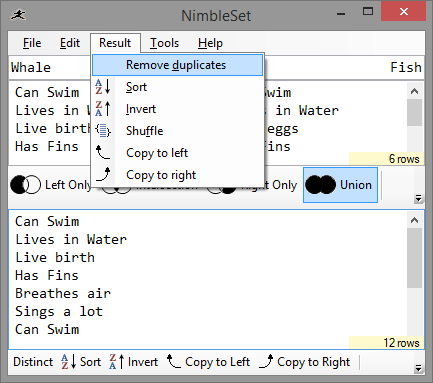The height and width of the screenshot is (383, 433).
Task: Open the File menu
Action: pyautogui.click(x=32, y=43)
